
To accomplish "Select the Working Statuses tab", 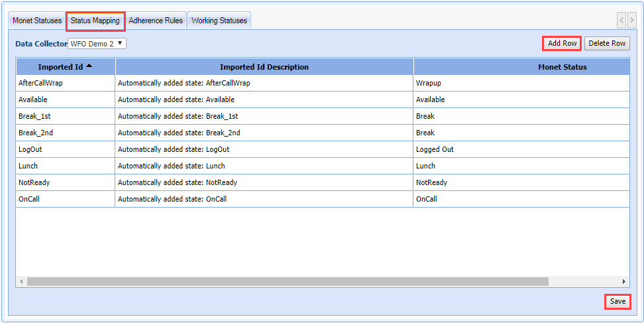I will (219, 21).
